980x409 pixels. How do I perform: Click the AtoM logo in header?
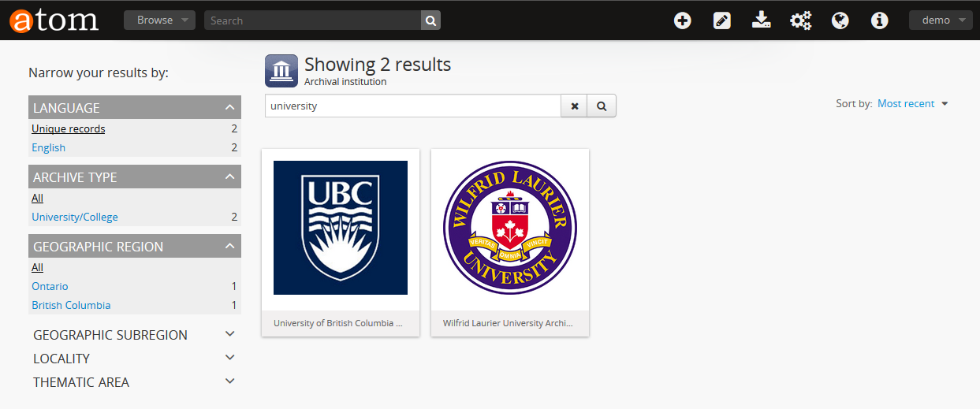pos(54,20)
